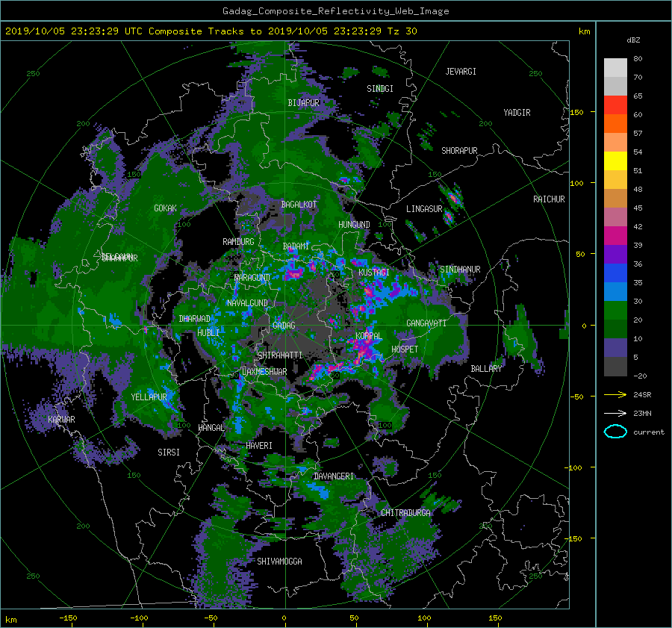Click the SHIVAMOGGA city label
The width and height of the screenshot is (672, 628).
279,562
